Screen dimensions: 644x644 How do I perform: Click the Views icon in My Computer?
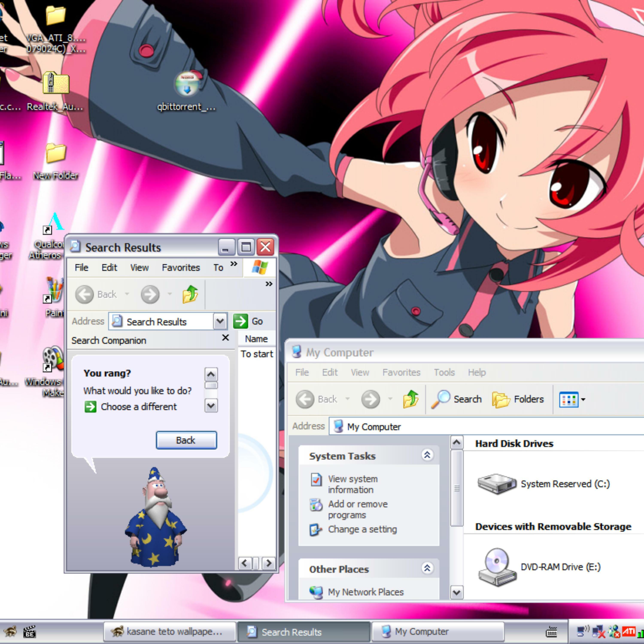coord(568,399)
